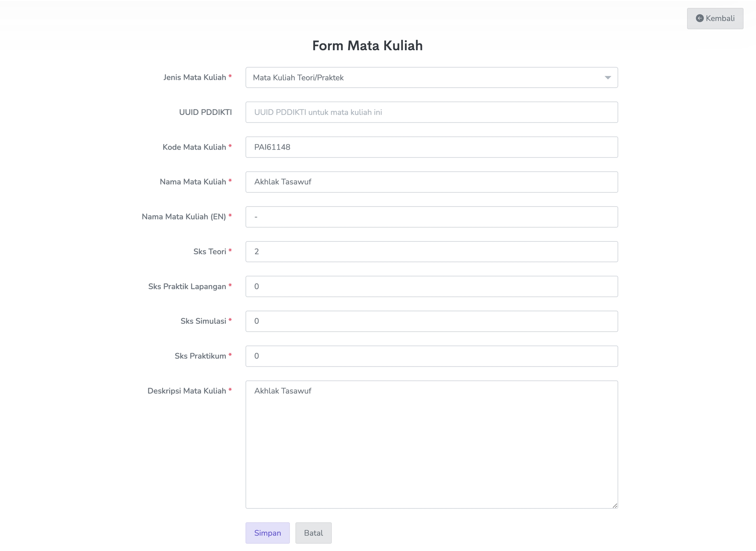Click the Form Mata Kuliah heading
The height and width of the screenshot is (551, 756).
367,46
